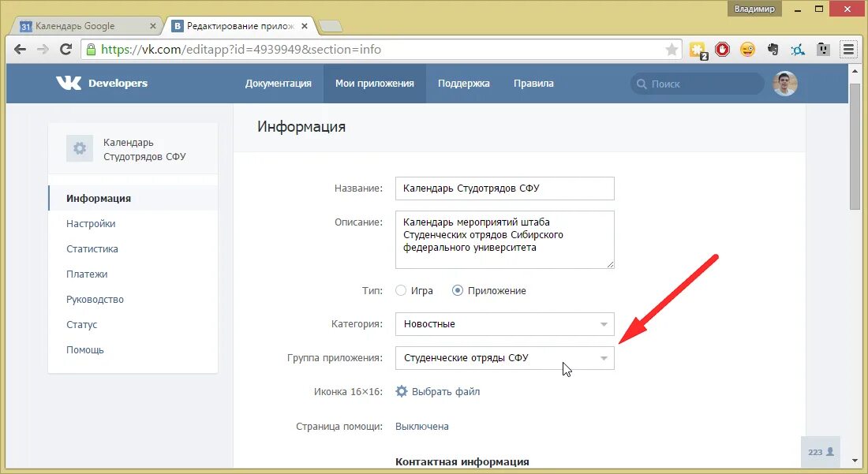The height and width of the screenshot is (474, 868).
Task: Close the Календарь Google tab
Action: point(153,26)
